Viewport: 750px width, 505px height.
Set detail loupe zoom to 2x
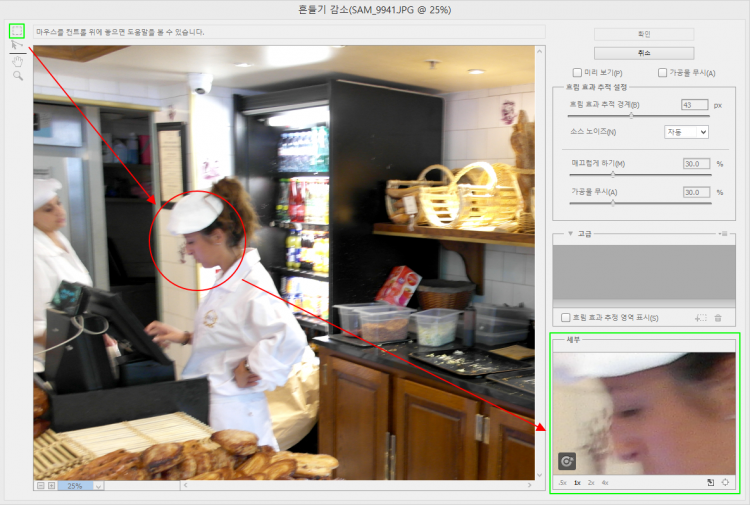(x=591, y=483)
